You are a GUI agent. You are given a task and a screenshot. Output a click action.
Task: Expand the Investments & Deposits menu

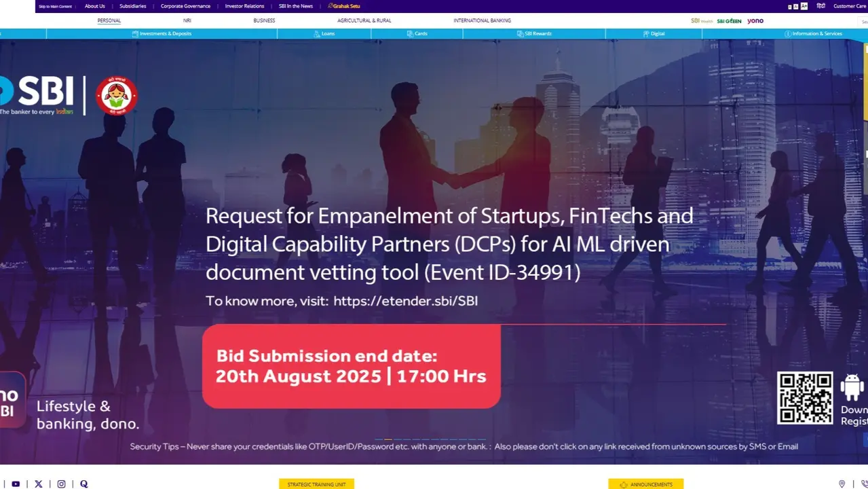162,33
